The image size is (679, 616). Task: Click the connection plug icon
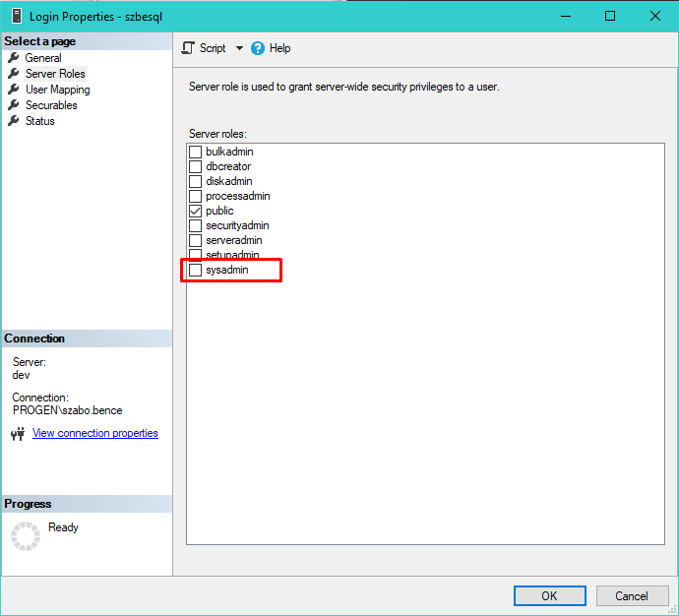coord(18,434)
